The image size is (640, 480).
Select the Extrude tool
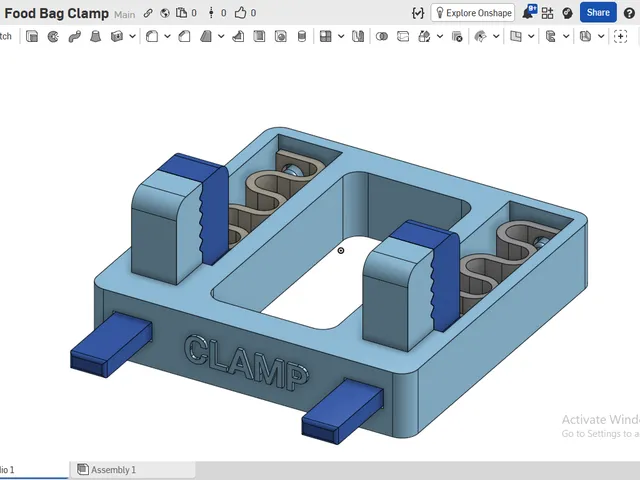[32, 37]
